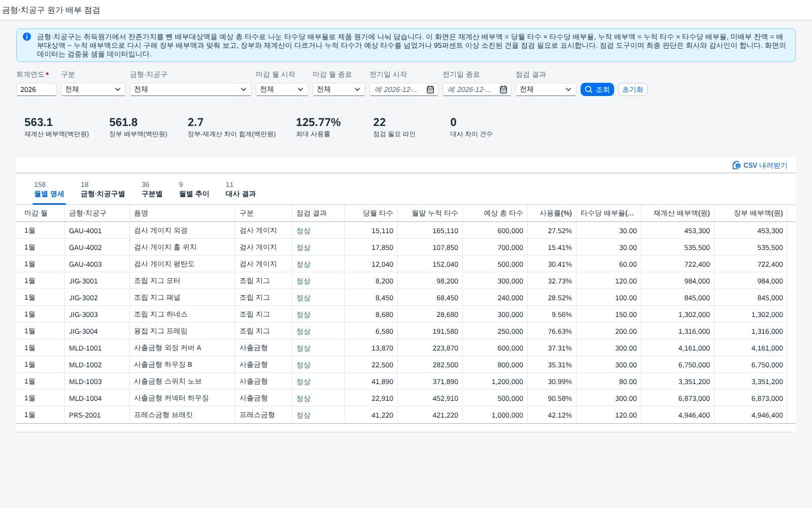Expand the 금형·치공구 combo box

pos(191,89)
